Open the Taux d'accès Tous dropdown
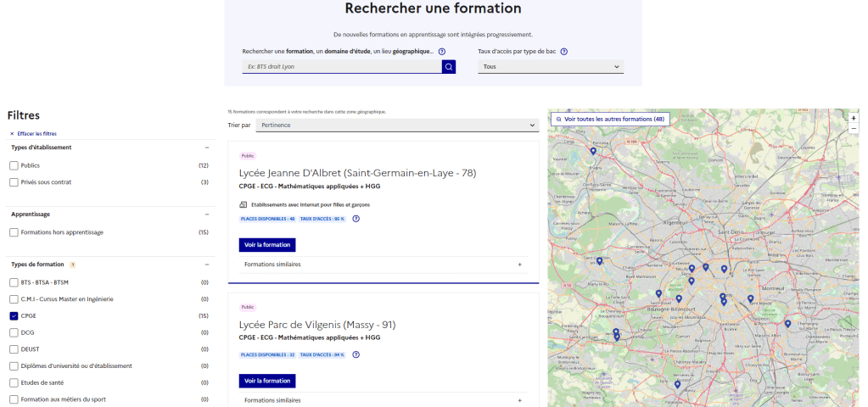Viewport: 868px width, 407px height. point(550,66)
